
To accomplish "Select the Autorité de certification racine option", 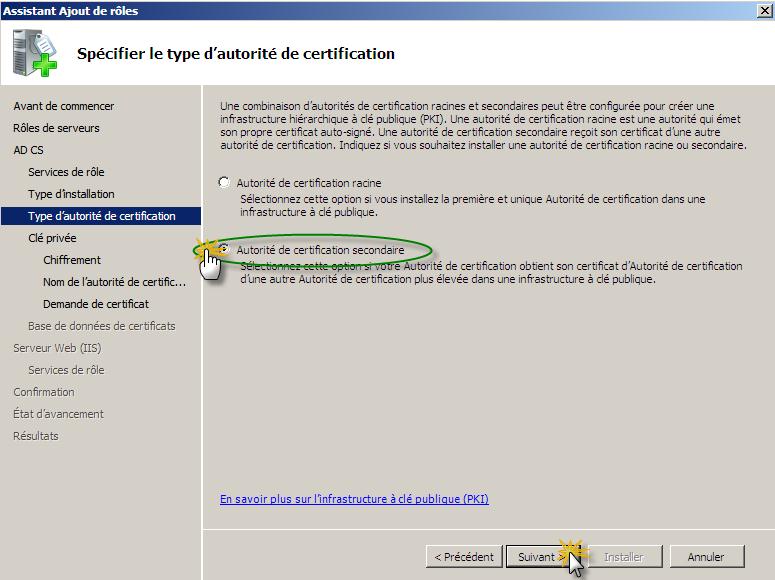I will [x=224, y=182].
